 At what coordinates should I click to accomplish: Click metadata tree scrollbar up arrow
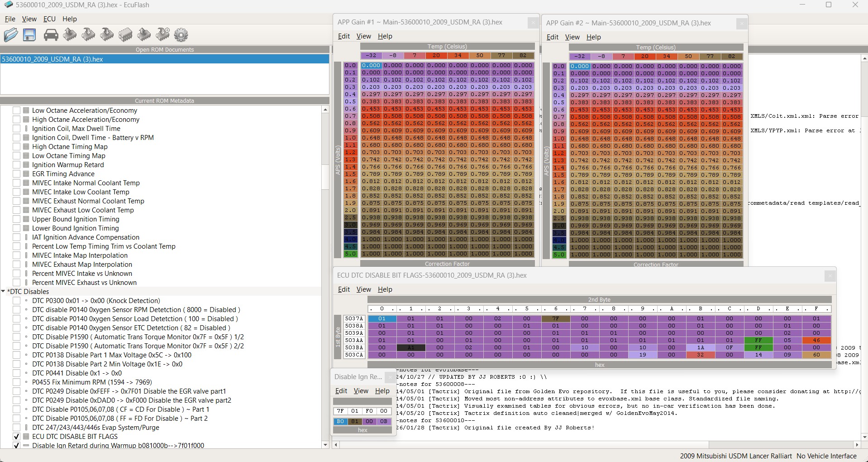[325, 110]
